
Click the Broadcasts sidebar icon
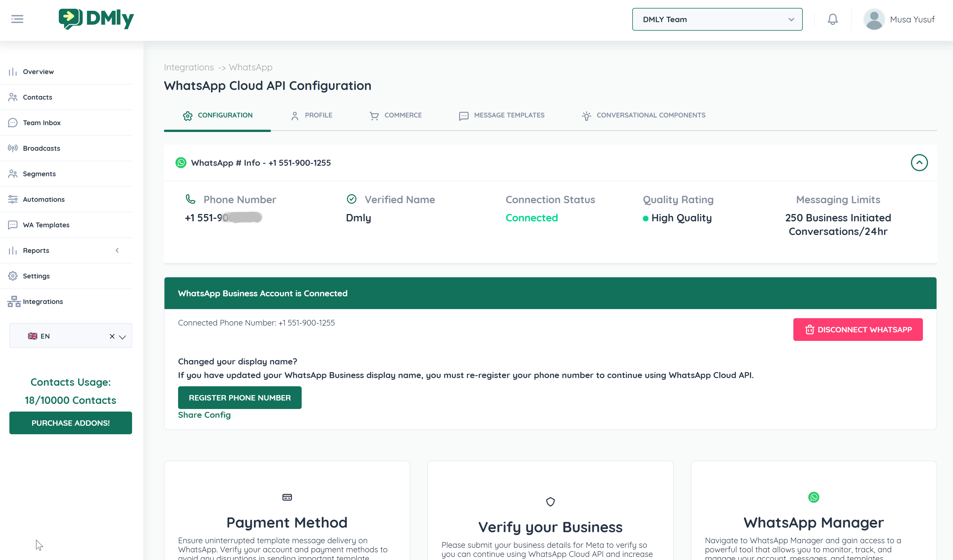pyautogui.click(x=13, y=148)
